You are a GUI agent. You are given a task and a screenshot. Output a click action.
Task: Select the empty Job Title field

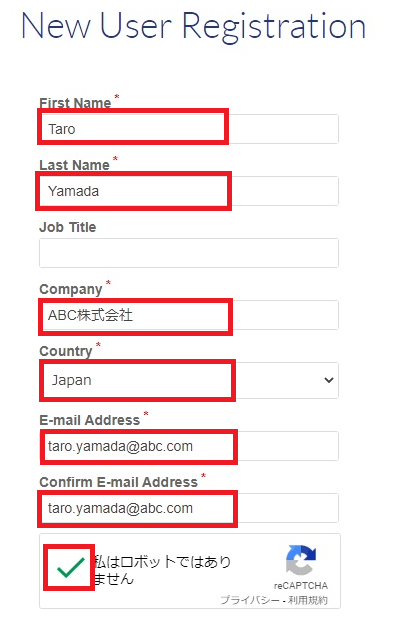click(189, 253)
